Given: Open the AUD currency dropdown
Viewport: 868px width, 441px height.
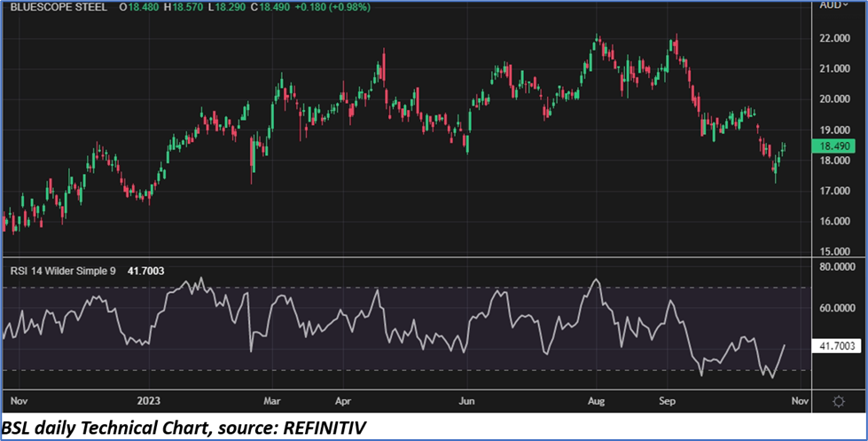Looking at the screenshot, I should [833, 5].
